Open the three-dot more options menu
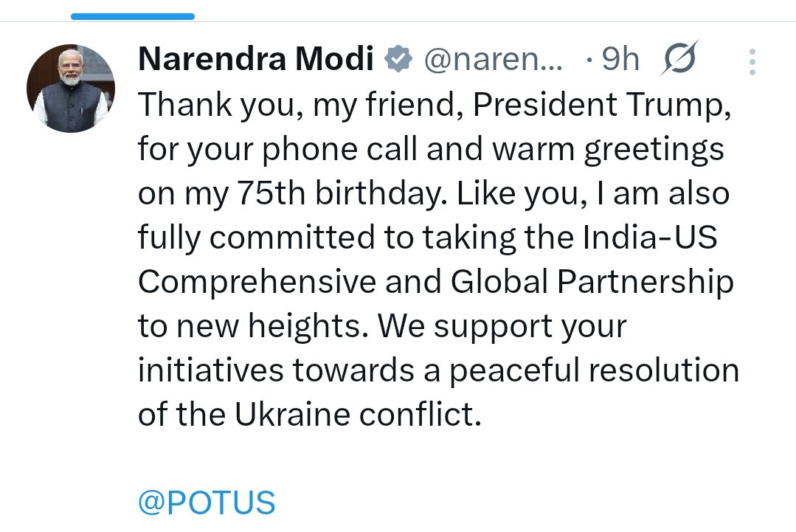796x532 pixels. (752, 62)
